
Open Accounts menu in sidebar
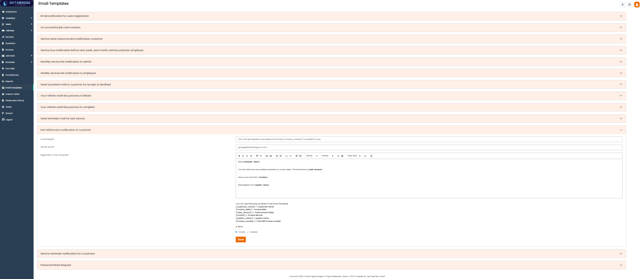(16, 62)
